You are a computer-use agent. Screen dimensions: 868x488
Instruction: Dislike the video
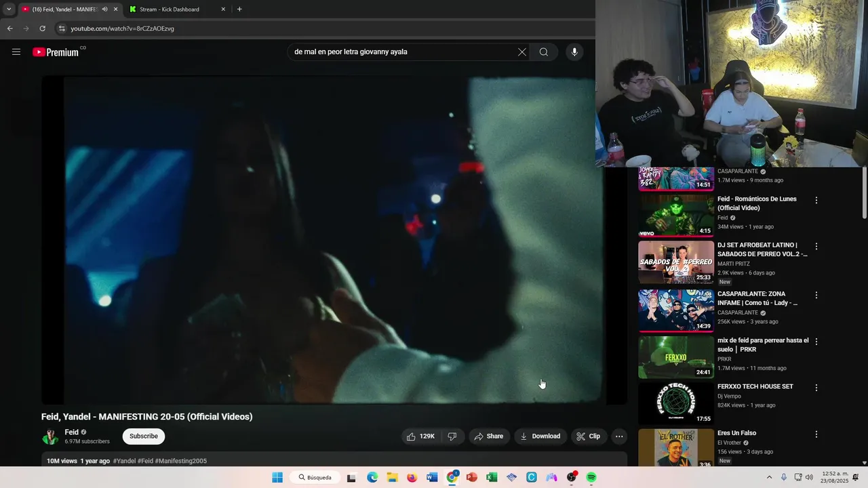point(452,436)
